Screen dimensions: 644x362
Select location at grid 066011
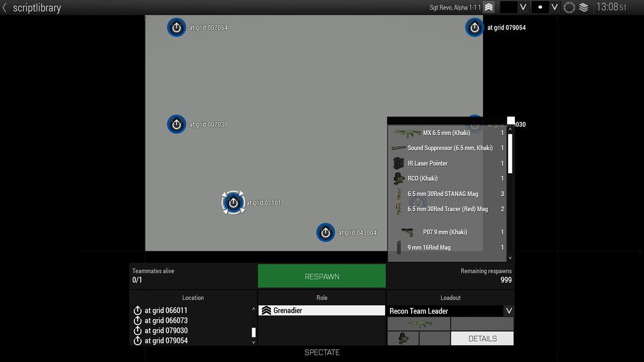[168, 310]
